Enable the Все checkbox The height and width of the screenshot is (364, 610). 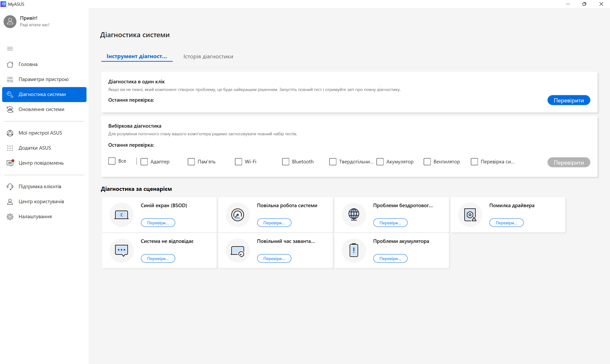coord(112,161)
